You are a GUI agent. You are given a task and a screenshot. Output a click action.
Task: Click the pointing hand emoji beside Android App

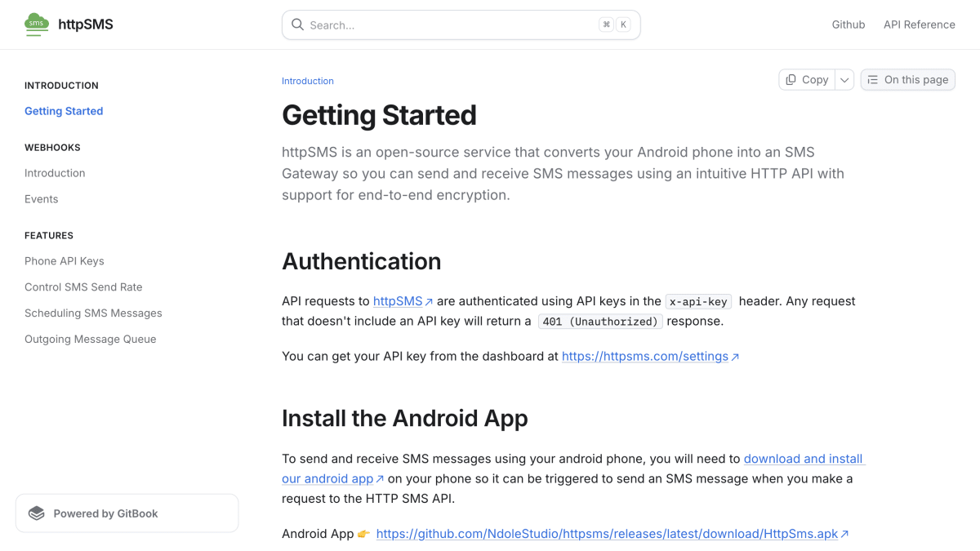[363, 534]
